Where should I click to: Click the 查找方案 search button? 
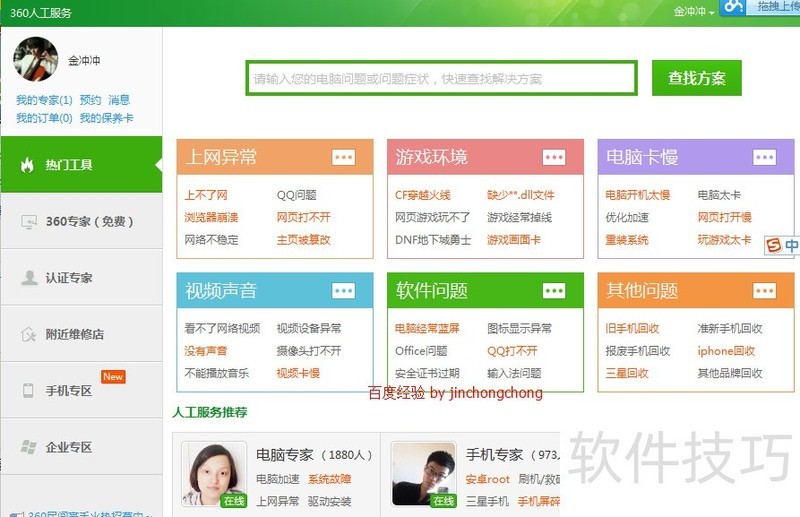(696, 78)
